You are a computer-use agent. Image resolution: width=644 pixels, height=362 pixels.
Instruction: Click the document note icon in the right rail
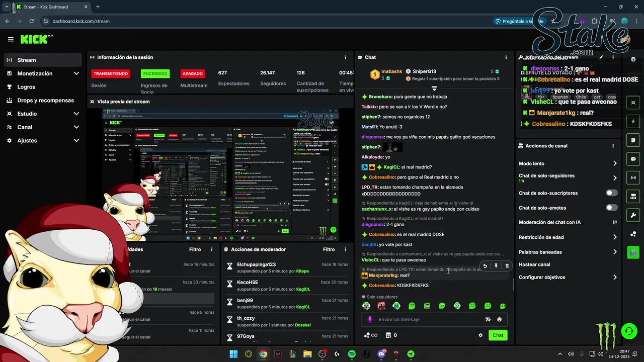(633, 140)
